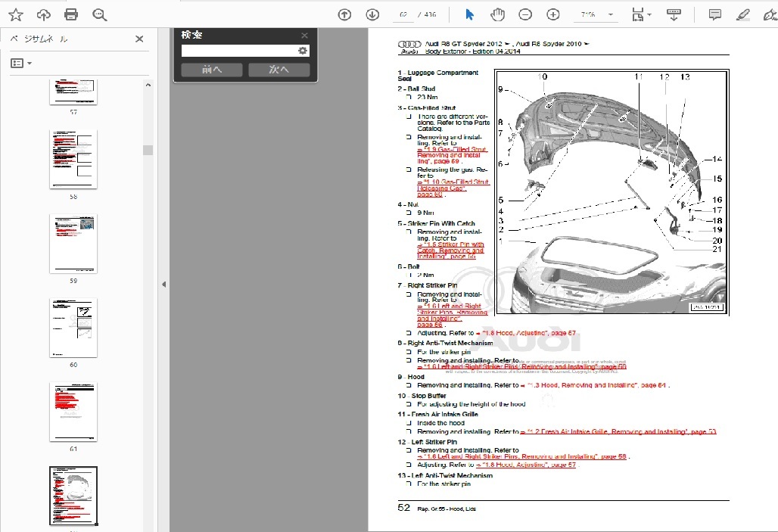Zoom out with the minus icon
Viewport: 778px width, 532px height.
(525, 15)
